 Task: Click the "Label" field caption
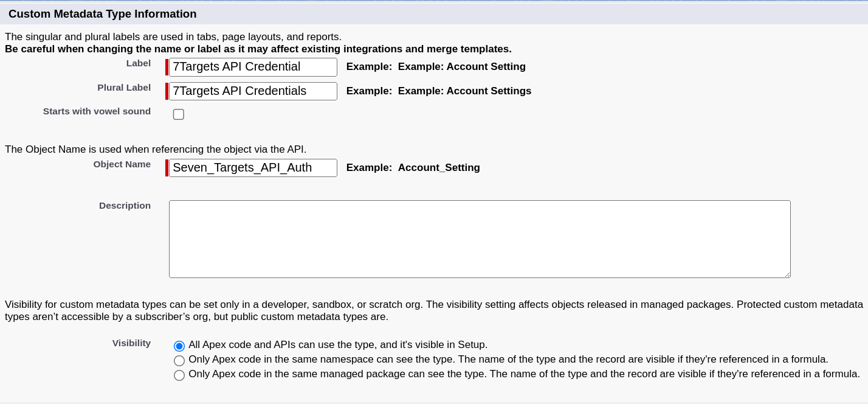(x=138, y=63)
